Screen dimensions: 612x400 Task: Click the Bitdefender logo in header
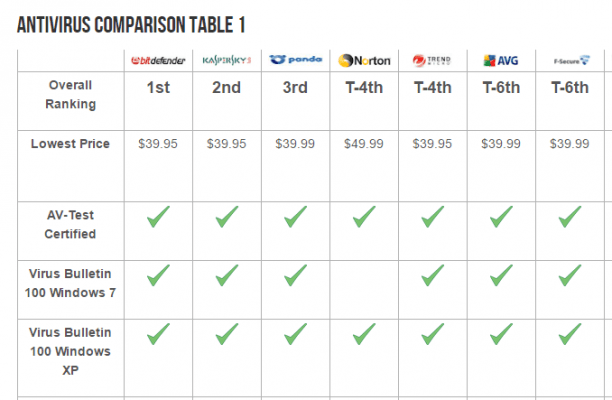click(158, 60)
